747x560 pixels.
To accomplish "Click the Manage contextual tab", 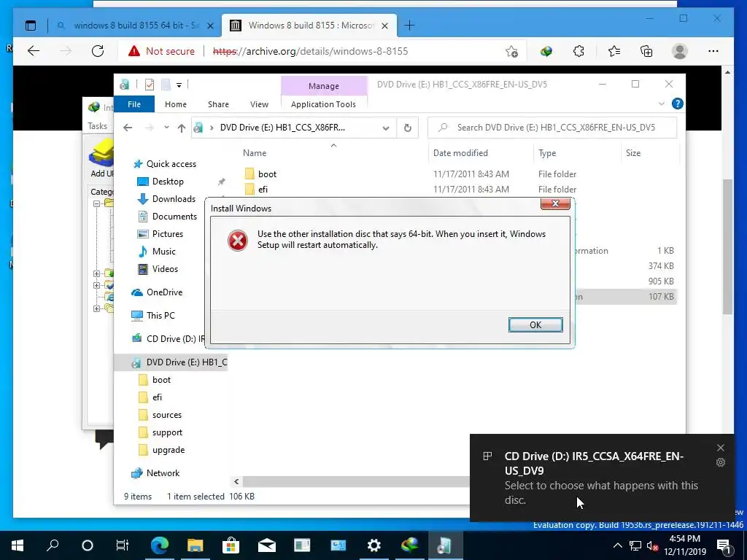I will click(x=324, y=86).
